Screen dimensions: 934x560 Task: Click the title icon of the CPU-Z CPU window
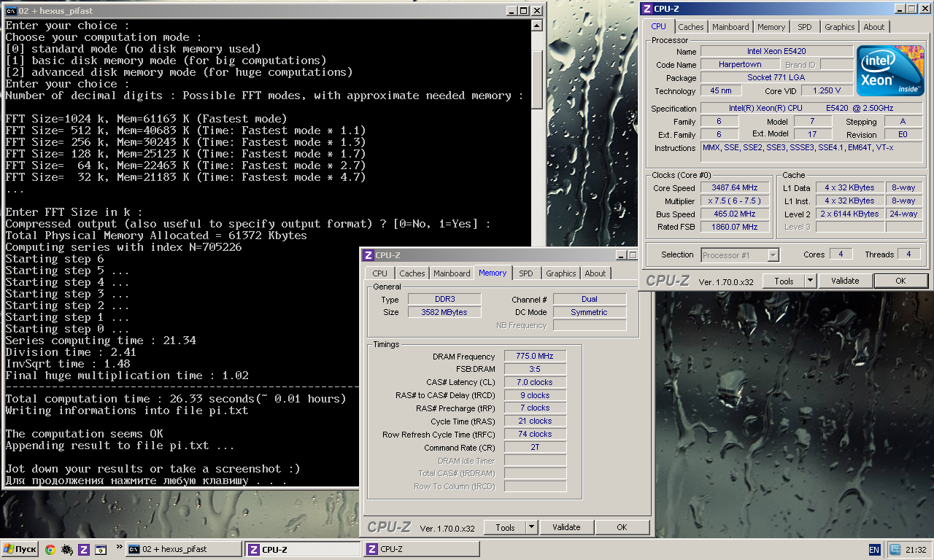click(647, 9)
